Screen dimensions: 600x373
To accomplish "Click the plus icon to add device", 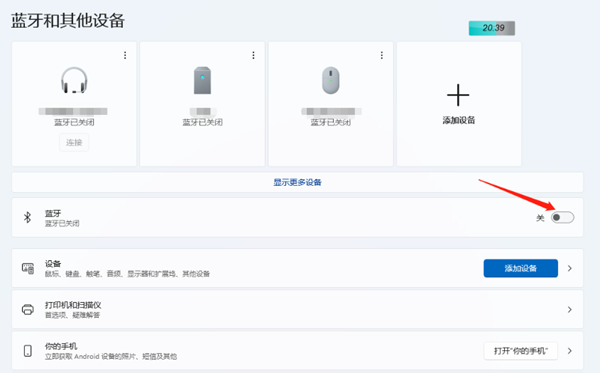I will (x=458, y=95).
